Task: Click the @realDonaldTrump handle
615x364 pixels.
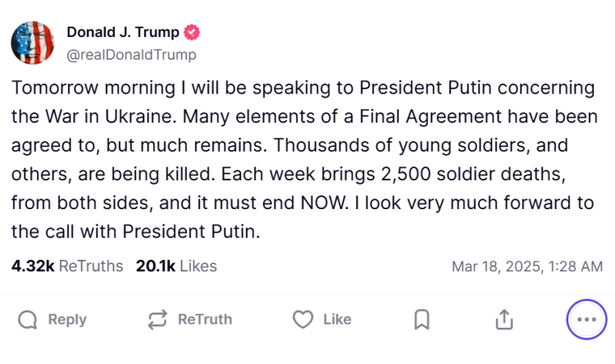Action: tap(131, 55)
